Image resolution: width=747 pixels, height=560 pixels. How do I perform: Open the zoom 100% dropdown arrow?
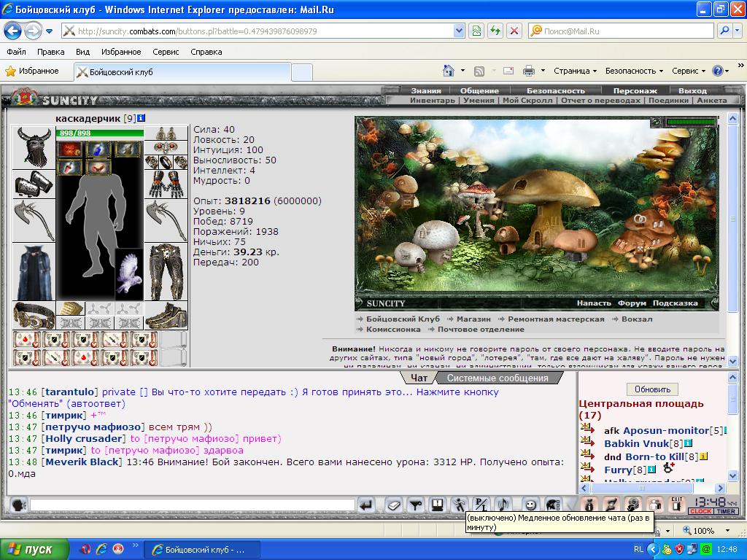(727, 530)
